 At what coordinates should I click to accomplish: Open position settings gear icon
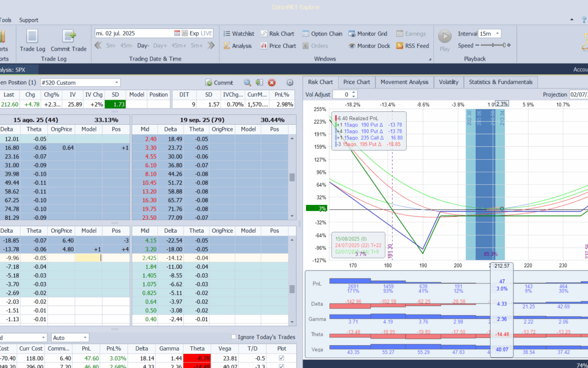tap(290, 83)
